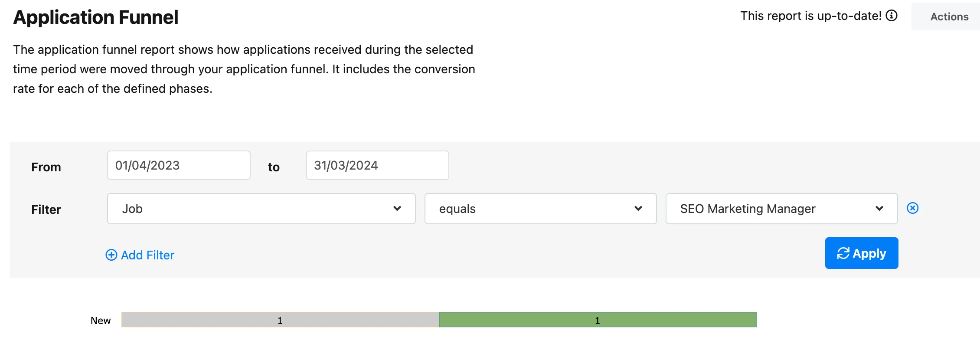The height and width of the screenshot is (360, 980).
Task: Focus the From date field 01/04/2023
Action: (x=179, y=165)
